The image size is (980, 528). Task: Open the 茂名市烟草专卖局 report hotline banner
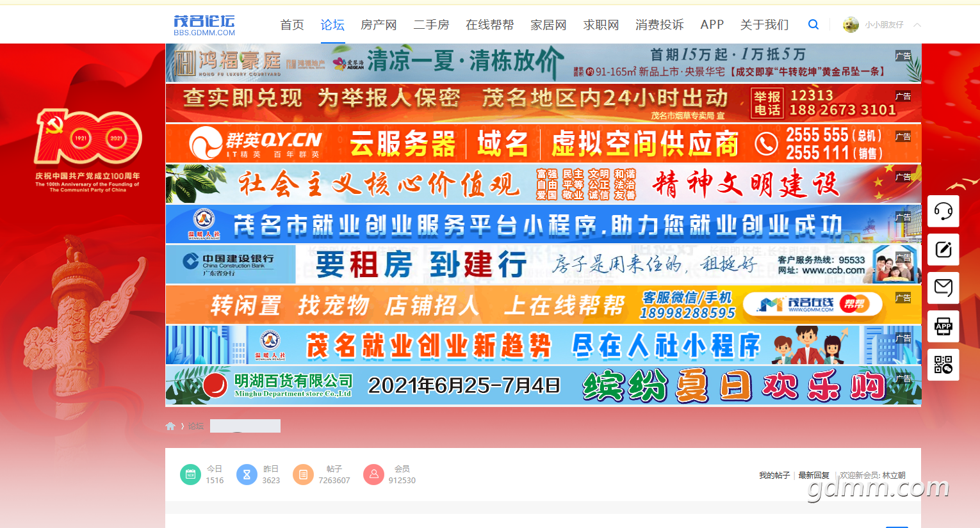(x=543, y=103)
